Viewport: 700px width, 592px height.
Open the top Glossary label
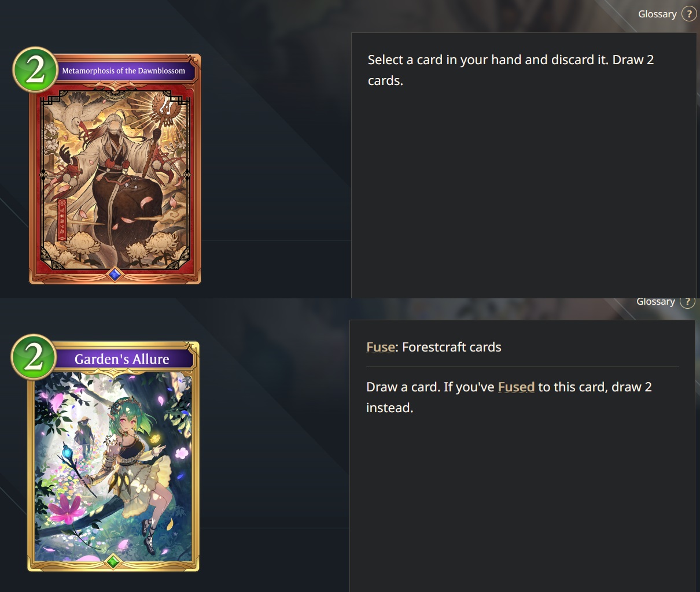point(657,14)
